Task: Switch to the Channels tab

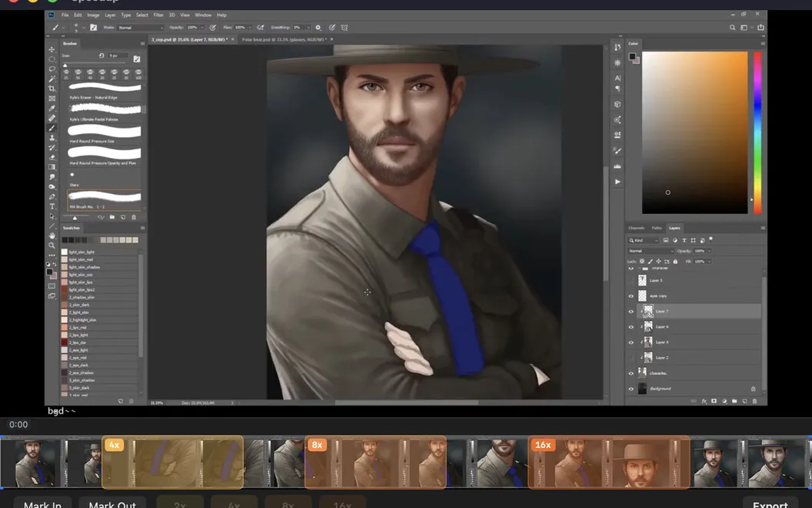Action: (637, 228)
